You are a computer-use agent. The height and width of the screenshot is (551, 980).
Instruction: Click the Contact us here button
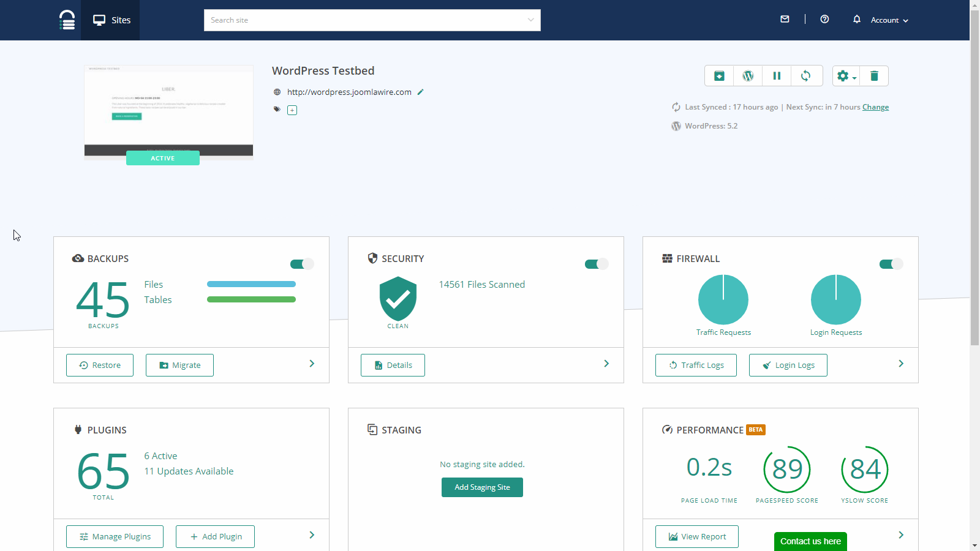(x=810, y=541)
